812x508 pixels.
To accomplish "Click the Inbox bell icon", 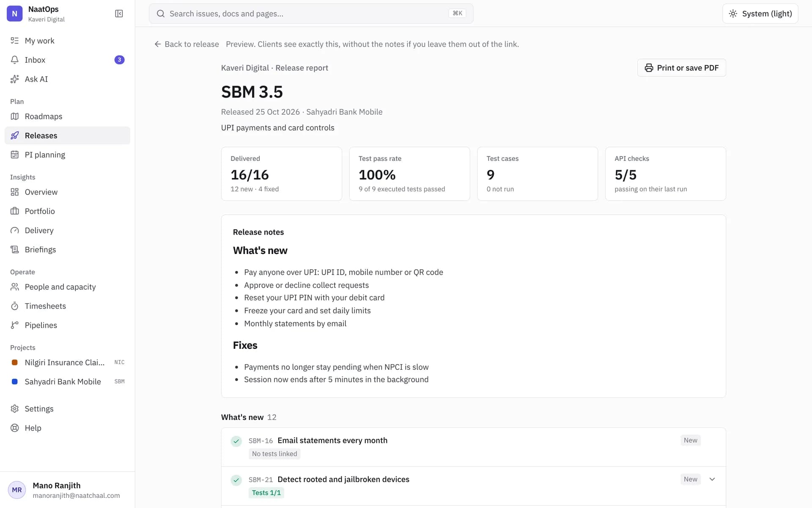I will (x=14, y=60).
